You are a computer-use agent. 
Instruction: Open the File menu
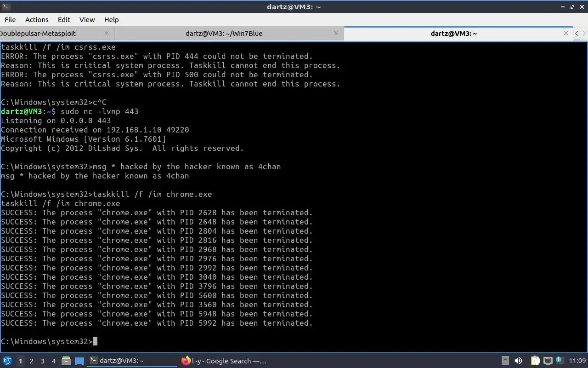(x=10, y=20)
